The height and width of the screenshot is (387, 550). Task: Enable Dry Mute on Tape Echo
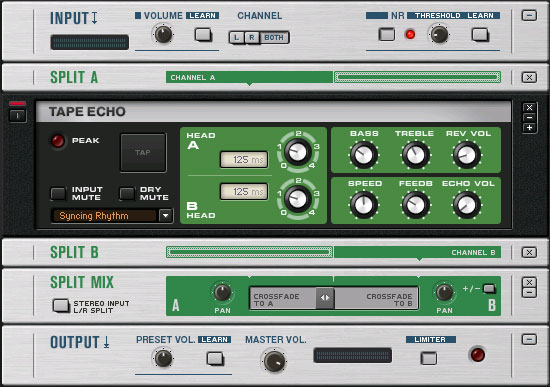tap(127, 193)
